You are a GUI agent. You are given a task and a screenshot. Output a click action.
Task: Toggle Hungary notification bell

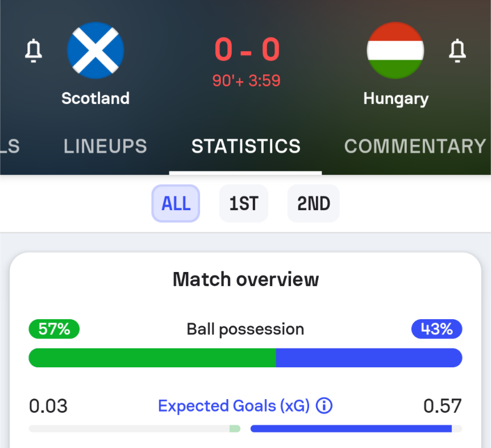(x=457, y=51)
